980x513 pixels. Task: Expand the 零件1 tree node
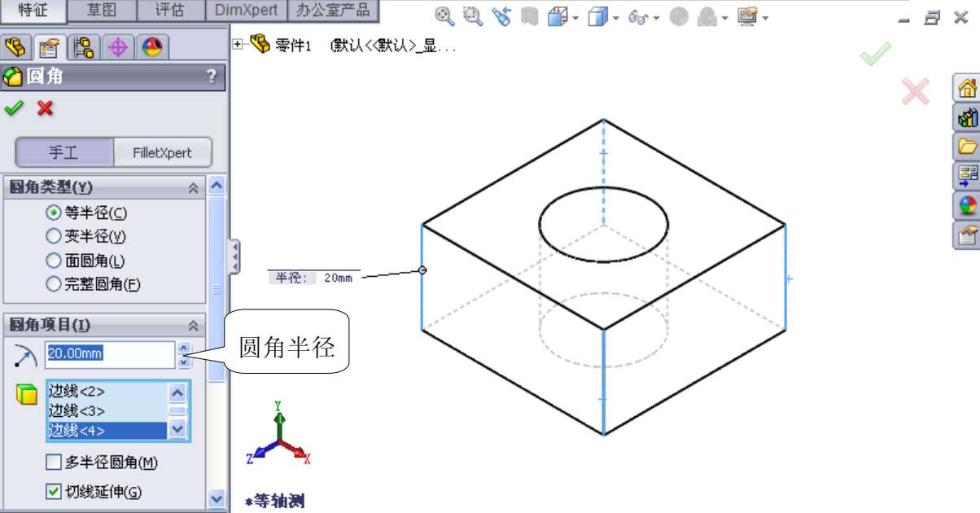pyautogui.click(x=238, y=45)
